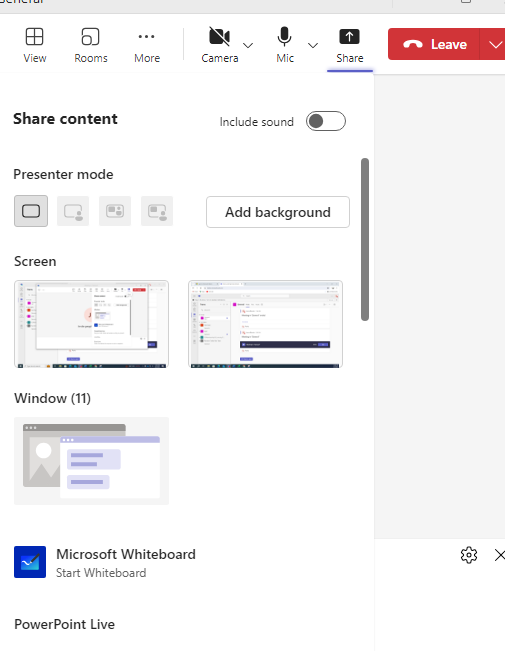Select Content only presenter mode

[x=31, y=211]
